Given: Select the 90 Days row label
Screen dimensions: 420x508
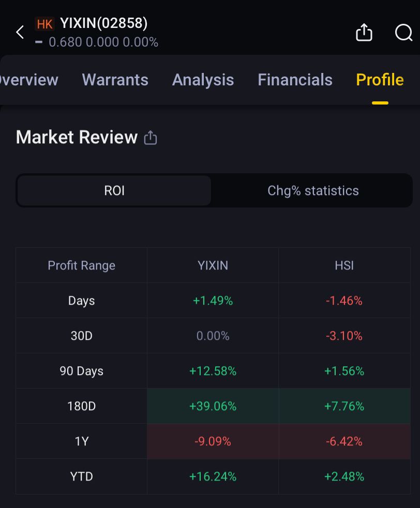Looking at the screenshot, I should (x=82, y=371).
